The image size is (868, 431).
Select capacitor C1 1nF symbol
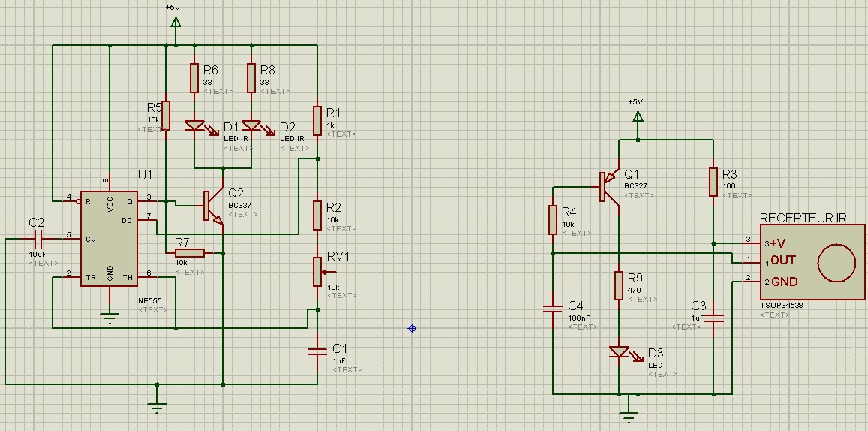click(317, 351)
